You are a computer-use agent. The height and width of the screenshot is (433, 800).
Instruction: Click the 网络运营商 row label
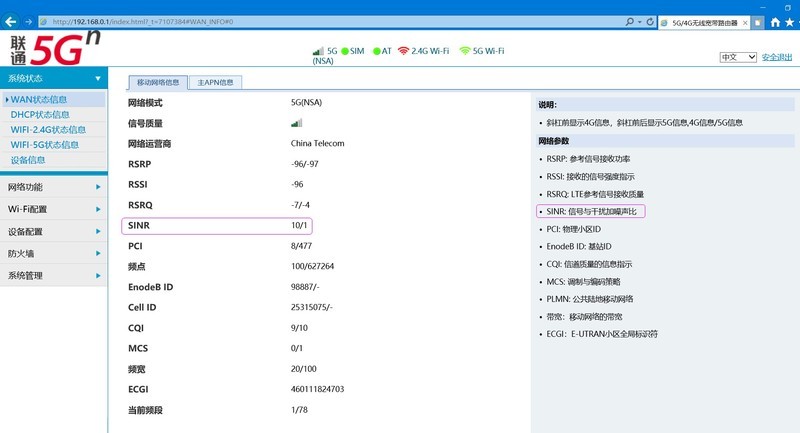pyautogui.click(x=149, y=144)
